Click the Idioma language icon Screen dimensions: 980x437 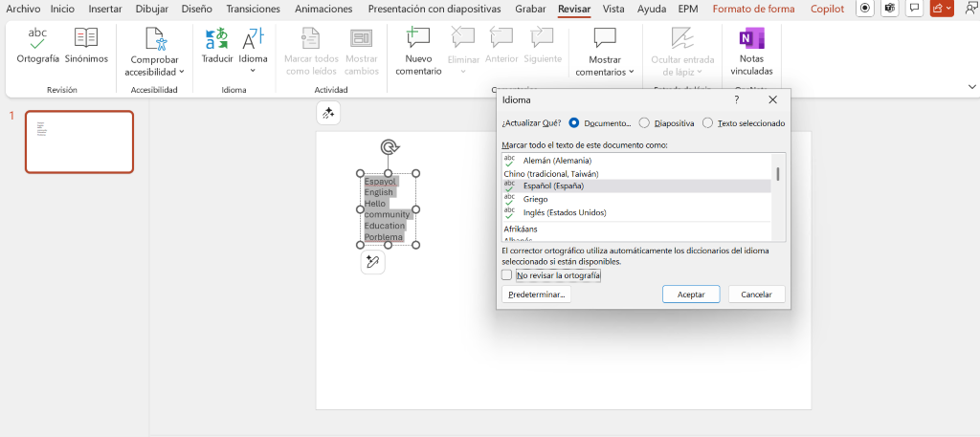click(x=253, y=38)
